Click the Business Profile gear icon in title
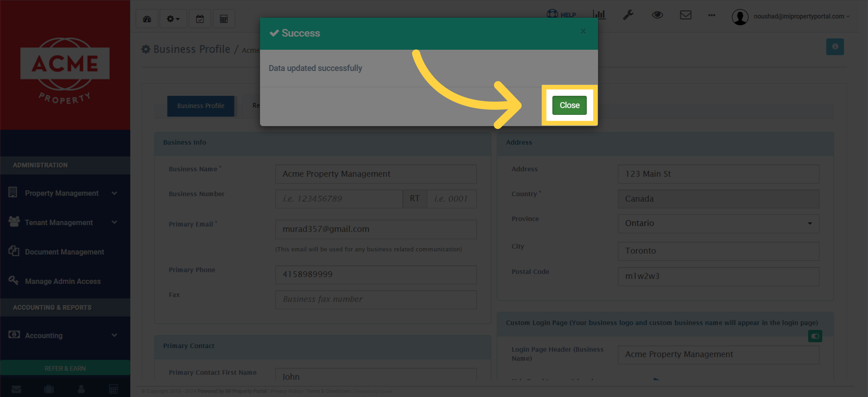Screen dimensions: 868x397 click(146, 49)
